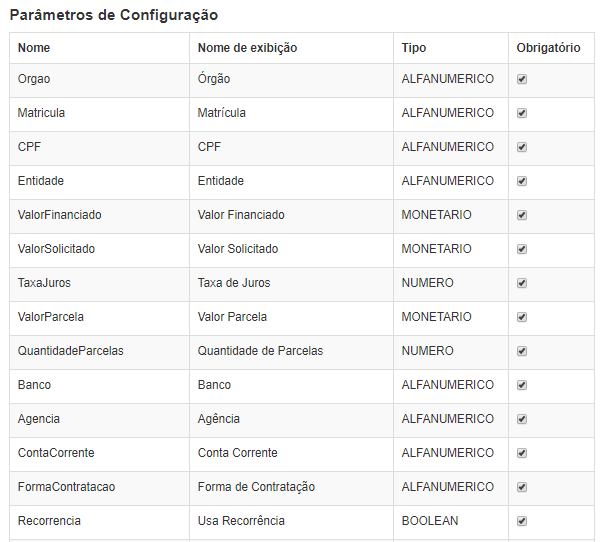This screenshot has width=603, height=542.
Task: Click the Parâmetros de Configuração heading
Action: (x=114, y=15)
